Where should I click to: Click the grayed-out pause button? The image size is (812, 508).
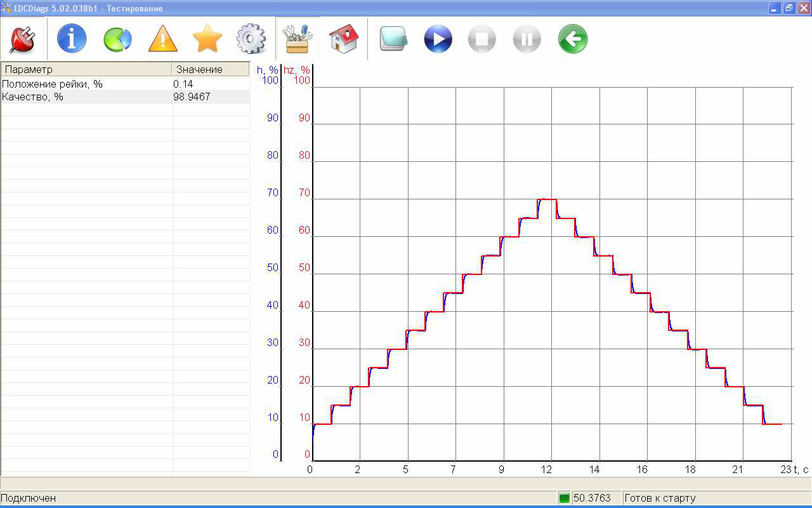click(x=527, y=39)
